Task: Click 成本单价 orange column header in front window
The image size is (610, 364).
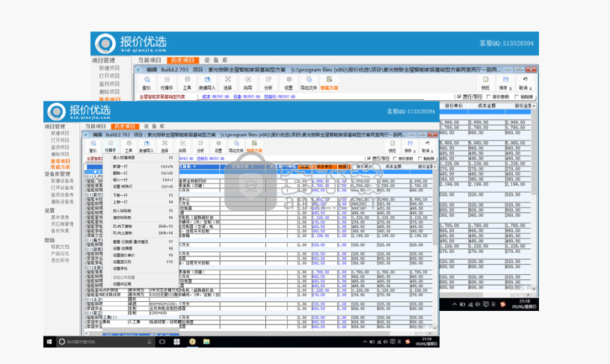Action: tap(324, 167)
